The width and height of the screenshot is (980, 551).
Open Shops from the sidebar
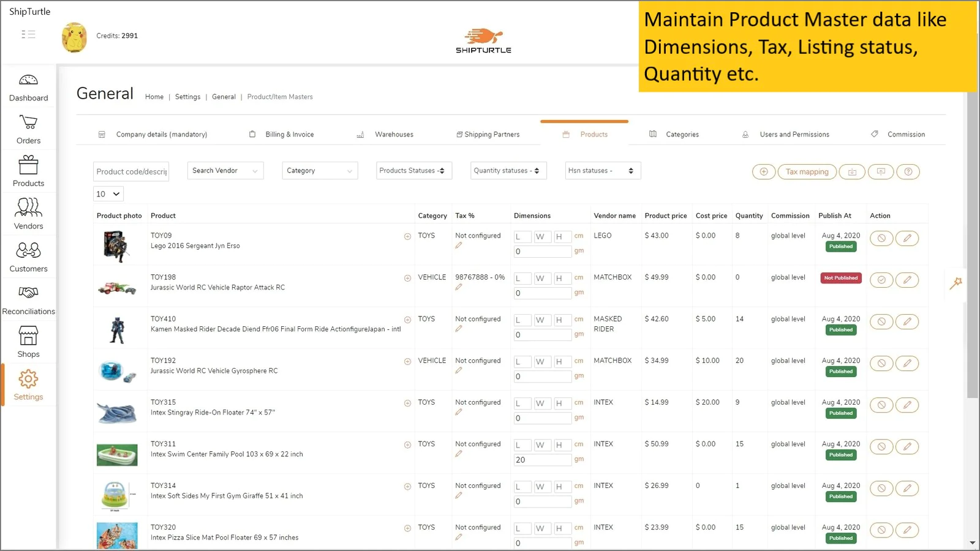[x=28, y=342]
